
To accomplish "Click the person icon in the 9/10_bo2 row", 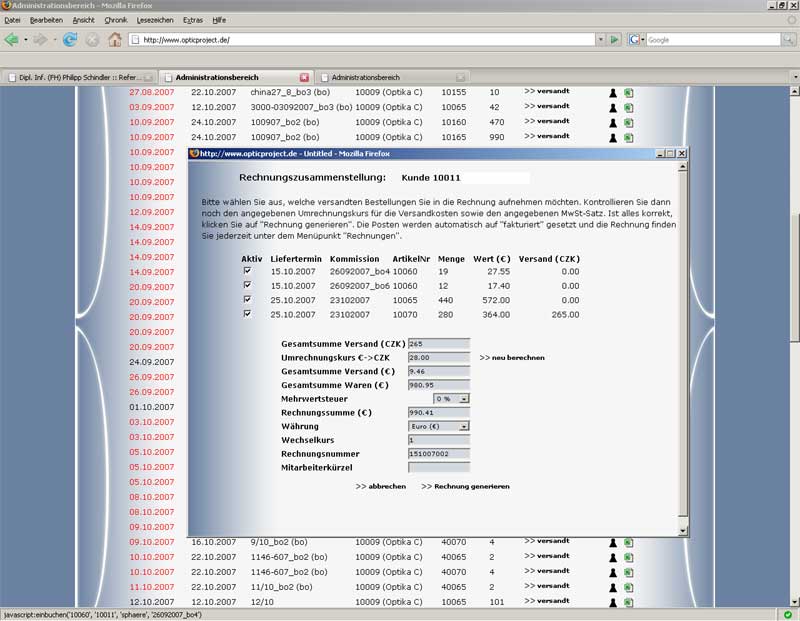I will 613,542.
